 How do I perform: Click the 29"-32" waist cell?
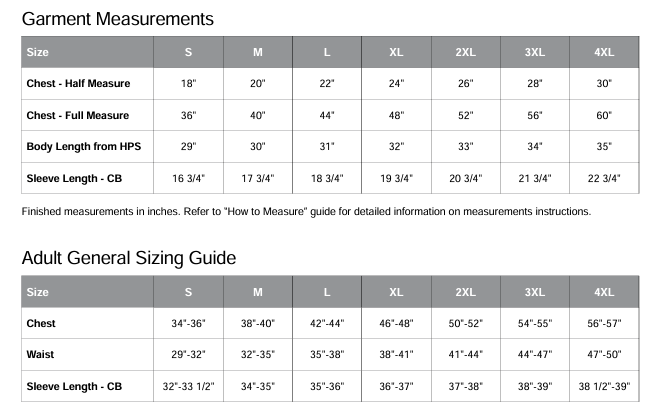pos(188,355)
